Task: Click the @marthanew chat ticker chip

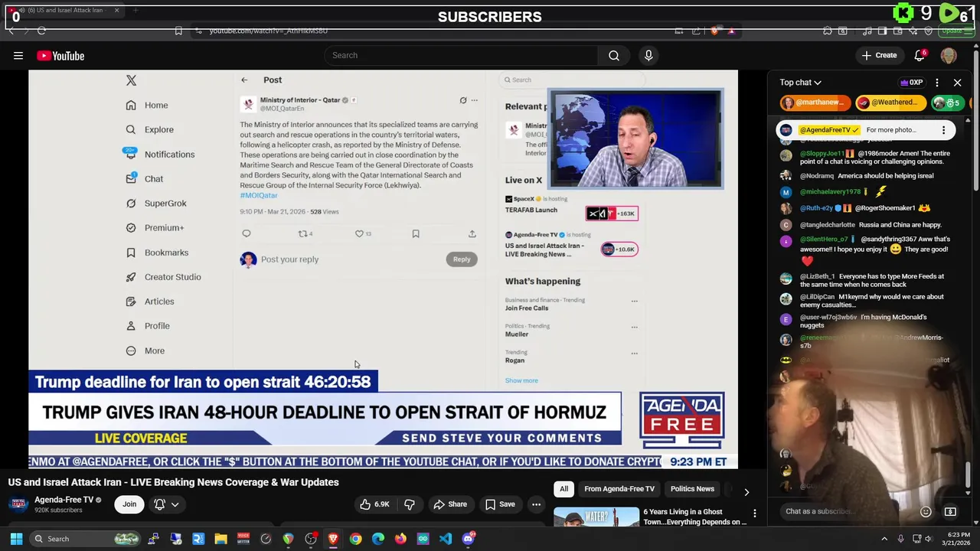Action: (x=815, y=103)
